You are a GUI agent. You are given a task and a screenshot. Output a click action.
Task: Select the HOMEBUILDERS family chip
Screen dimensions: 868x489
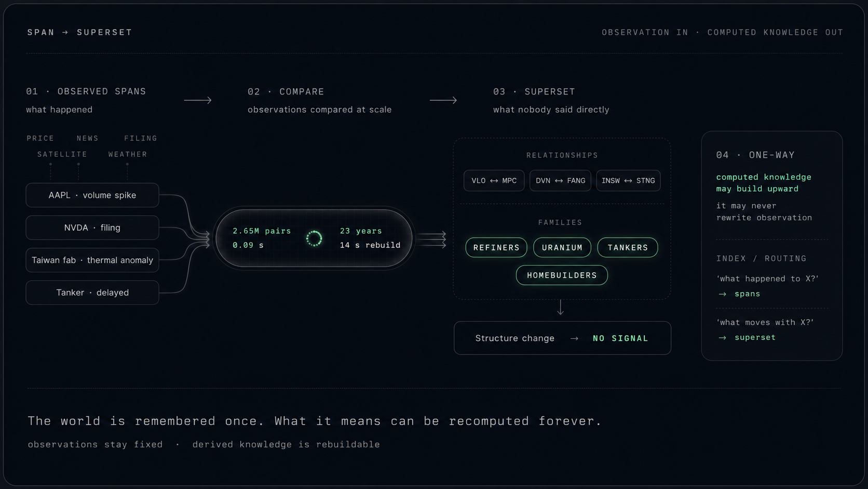pos(562,275)
